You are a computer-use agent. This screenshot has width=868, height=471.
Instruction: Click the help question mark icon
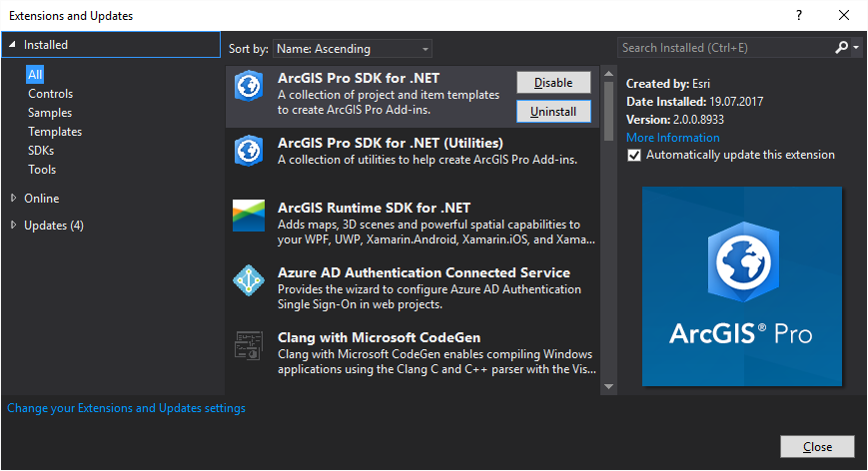798,16
